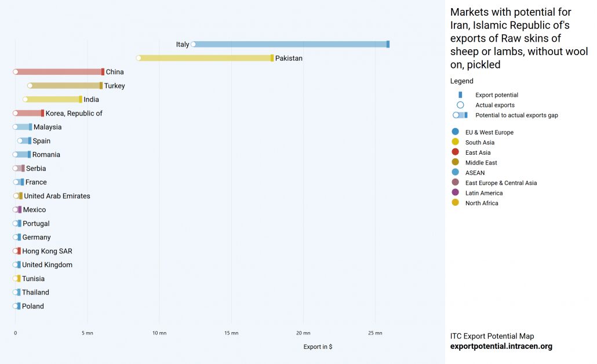Click the Germany country label
The width and height of the screenshot is (597, 364).
tap(37, 237)
